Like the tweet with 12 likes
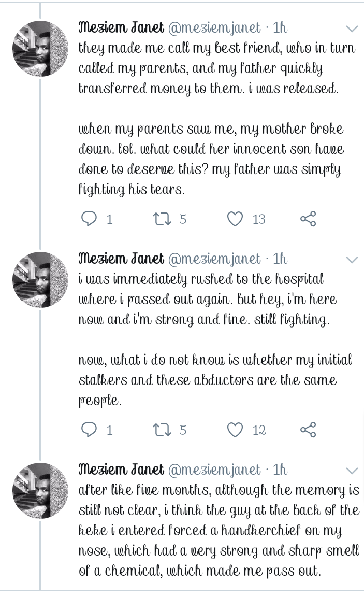This screenshot has width=364, height=597. (x=235, y=430)
